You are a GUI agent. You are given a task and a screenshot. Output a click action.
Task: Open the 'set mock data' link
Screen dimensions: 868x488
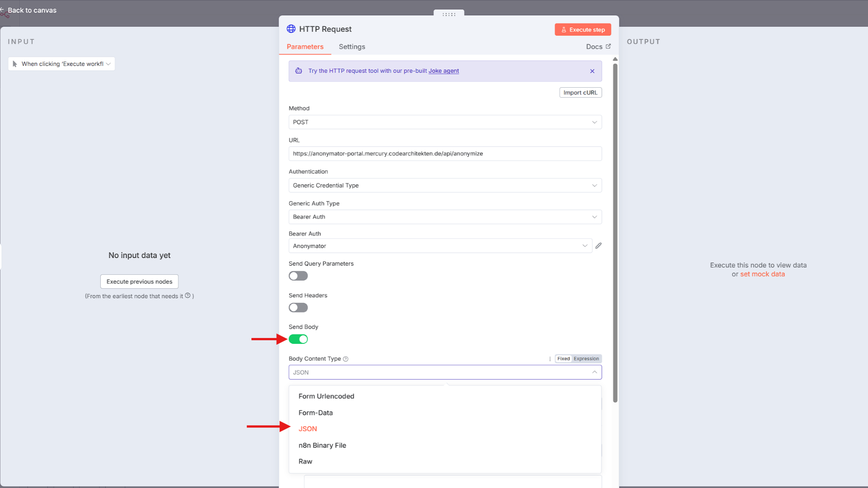coord(762,274)
